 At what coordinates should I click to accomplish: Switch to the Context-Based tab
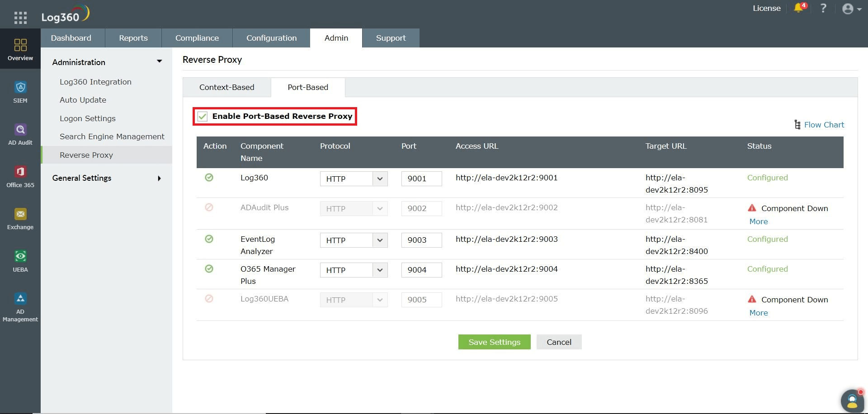pyautogui.click(x=226, y=87)
